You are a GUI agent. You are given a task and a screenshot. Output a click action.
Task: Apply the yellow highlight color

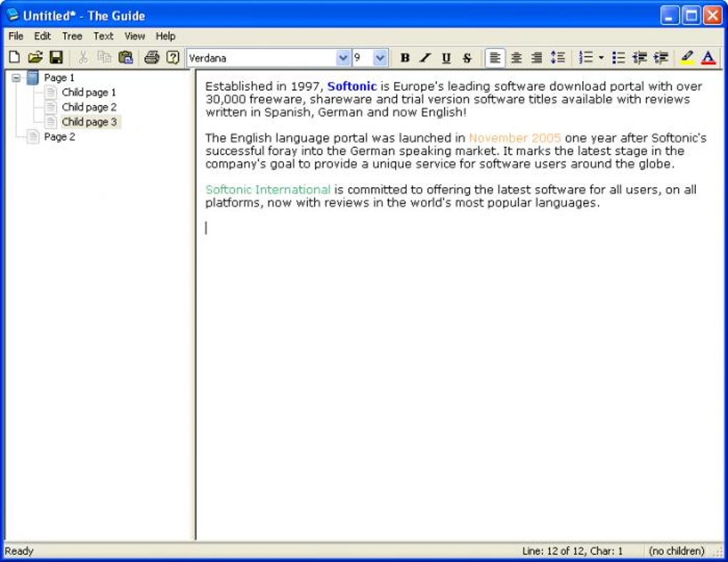coord(687,58)
